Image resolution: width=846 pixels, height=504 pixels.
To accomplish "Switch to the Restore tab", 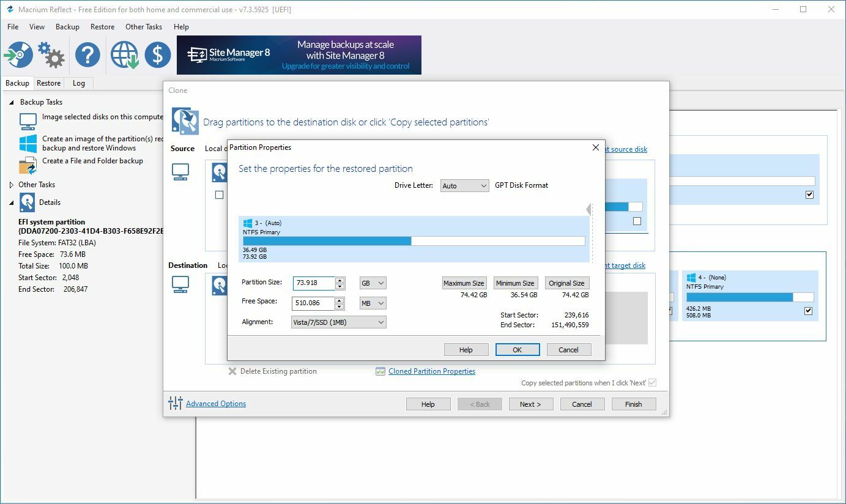I will pyautogui.click(x=48, y=83).
